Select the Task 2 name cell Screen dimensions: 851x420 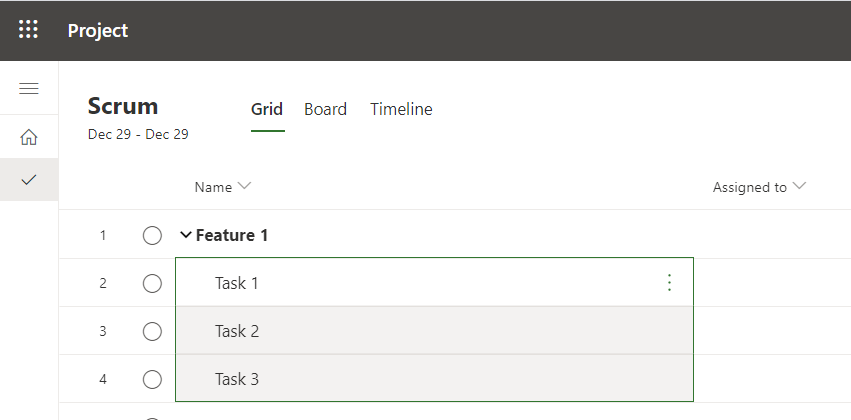tap(237, 332)
